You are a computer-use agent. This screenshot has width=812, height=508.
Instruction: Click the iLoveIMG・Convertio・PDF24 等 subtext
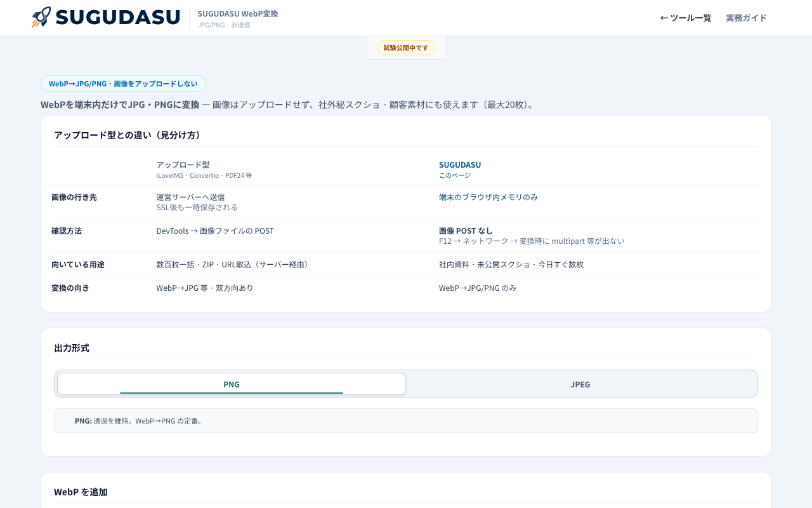point(204,175)
